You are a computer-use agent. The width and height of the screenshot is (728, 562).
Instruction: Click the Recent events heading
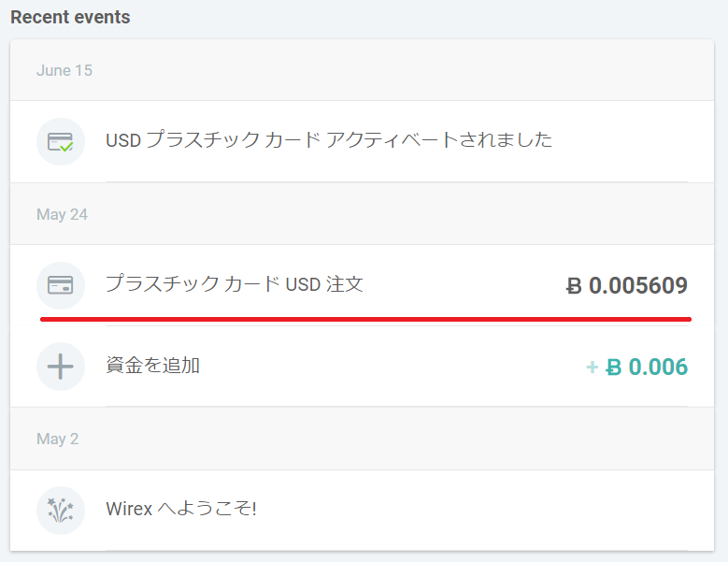pyautogui.click(x=70, y=18)
